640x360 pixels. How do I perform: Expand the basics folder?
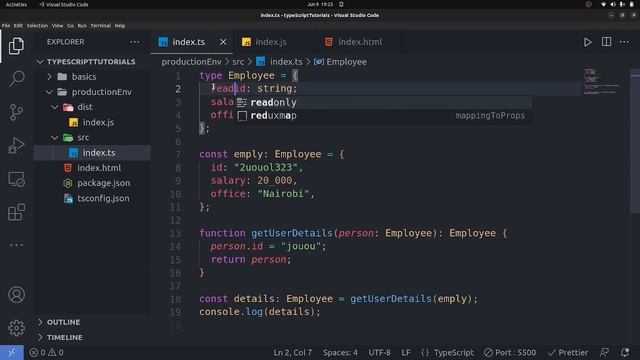tap(84, 77)
